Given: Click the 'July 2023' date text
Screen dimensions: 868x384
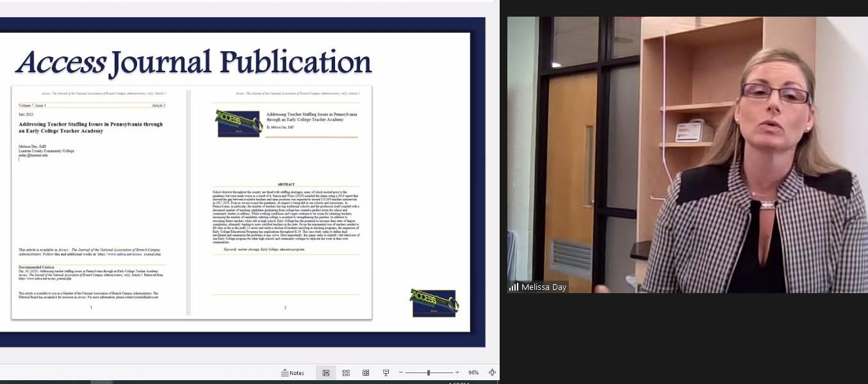Looking at the screenshot, I should click(26, 114).
